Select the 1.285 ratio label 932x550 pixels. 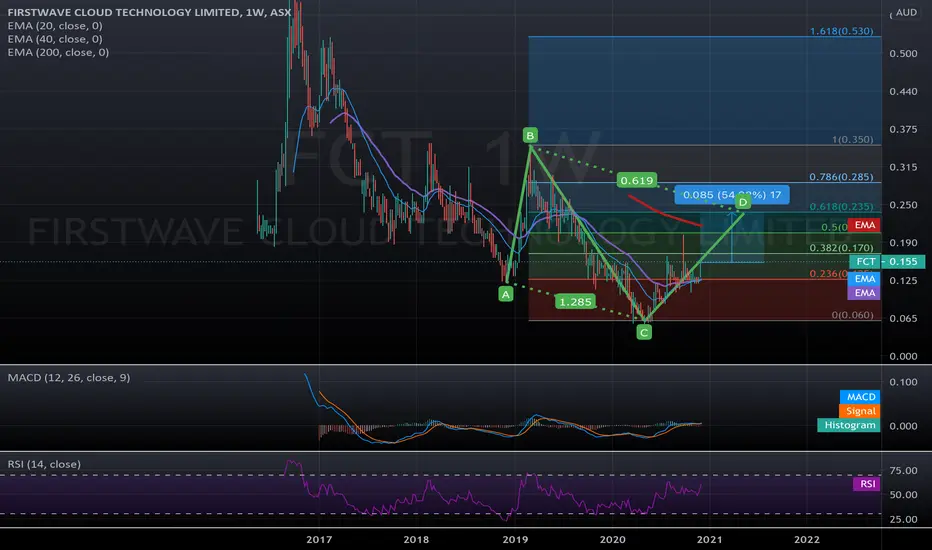click(575, 302)
